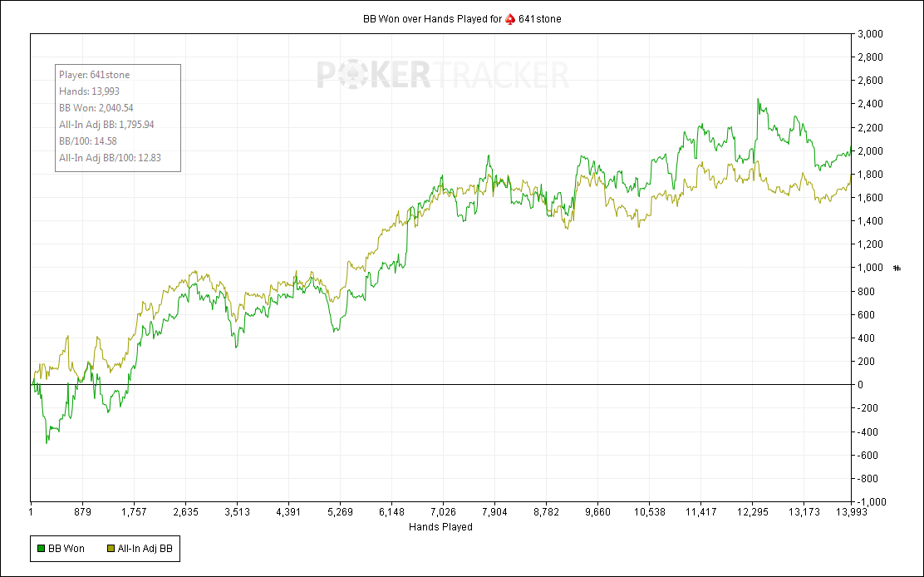
Task: Click the x-axis label 4,391
Action: (x=289, y=512)
